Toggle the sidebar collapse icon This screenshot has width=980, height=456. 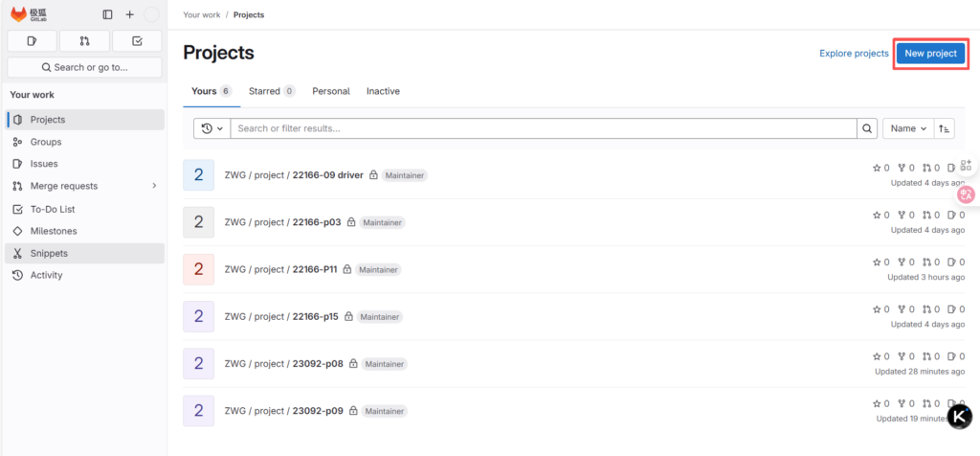pos(107,14)
